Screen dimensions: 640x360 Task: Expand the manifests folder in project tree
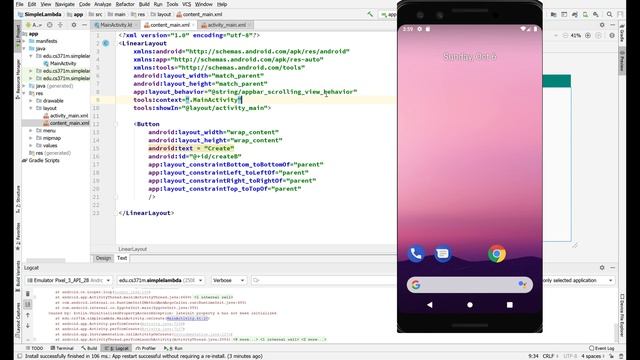24,41
